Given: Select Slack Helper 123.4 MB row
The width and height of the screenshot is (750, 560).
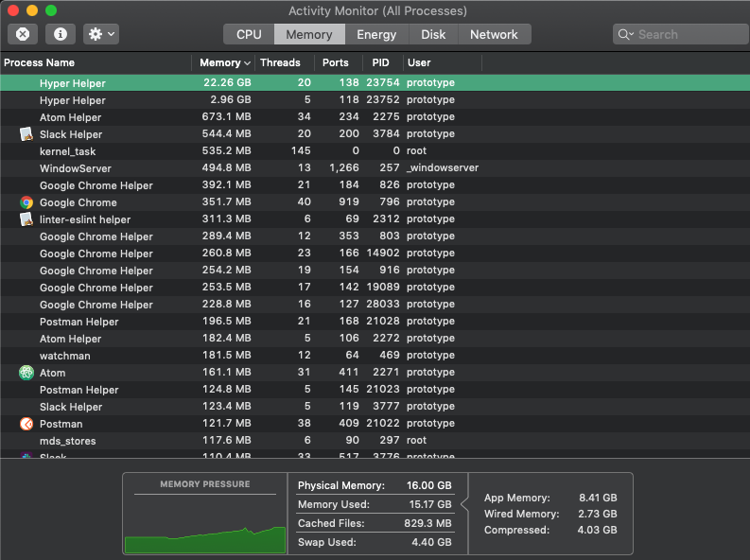Looking at the screenshot, I should pos(375,407).
